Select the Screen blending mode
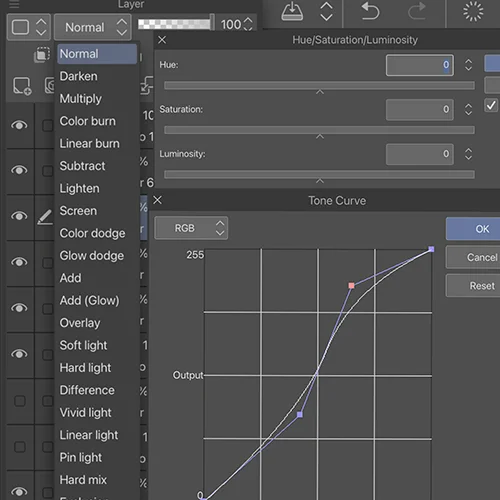 click(x=97, y=211)
